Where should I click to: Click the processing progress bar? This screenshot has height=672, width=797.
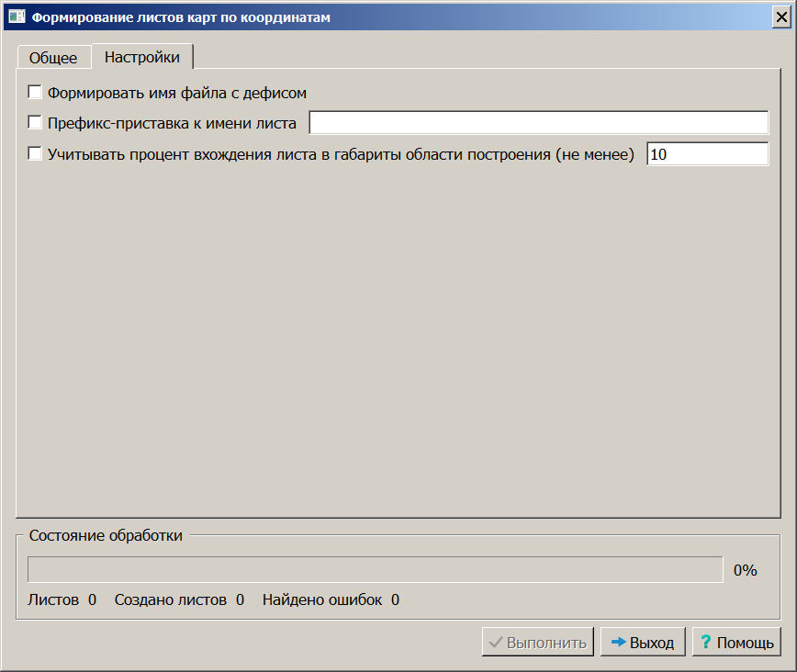[x=375, y=570]
